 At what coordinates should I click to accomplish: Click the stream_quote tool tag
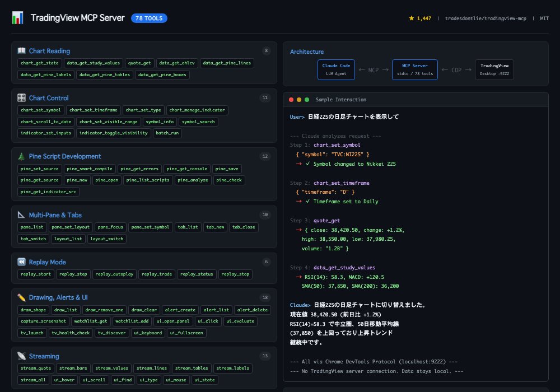(36, 368)
